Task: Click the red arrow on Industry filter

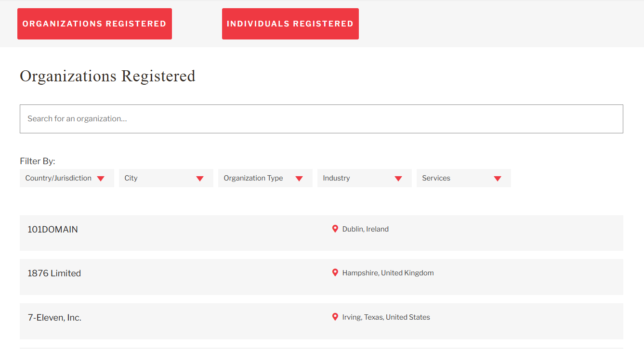Action: tap(398, 179)
